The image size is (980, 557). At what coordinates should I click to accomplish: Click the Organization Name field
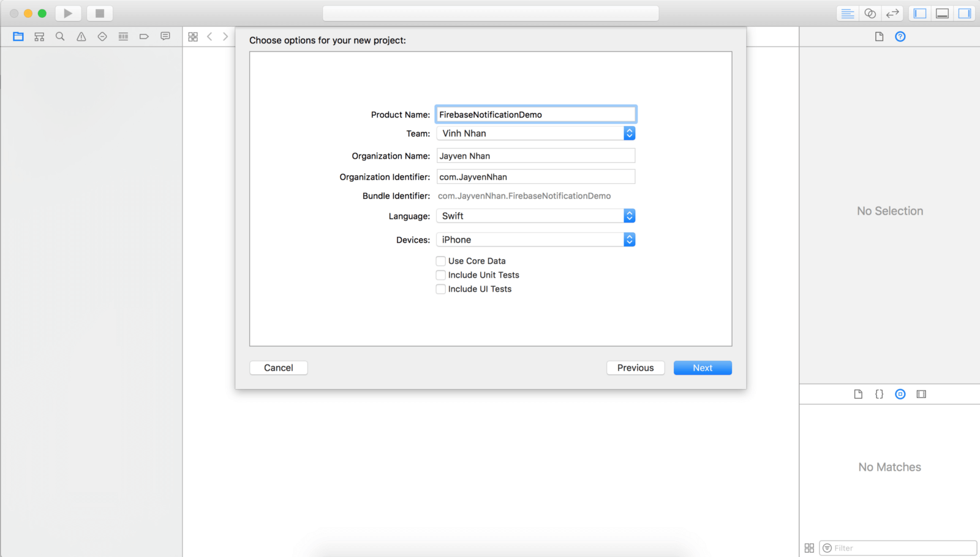pos(536,156)
